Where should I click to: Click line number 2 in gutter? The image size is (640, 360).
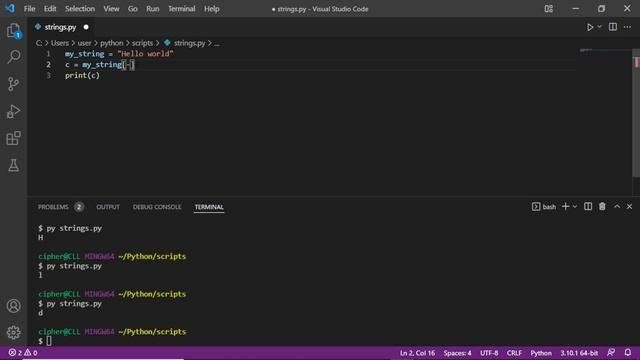pyautogui.click(x=49, y=64)
